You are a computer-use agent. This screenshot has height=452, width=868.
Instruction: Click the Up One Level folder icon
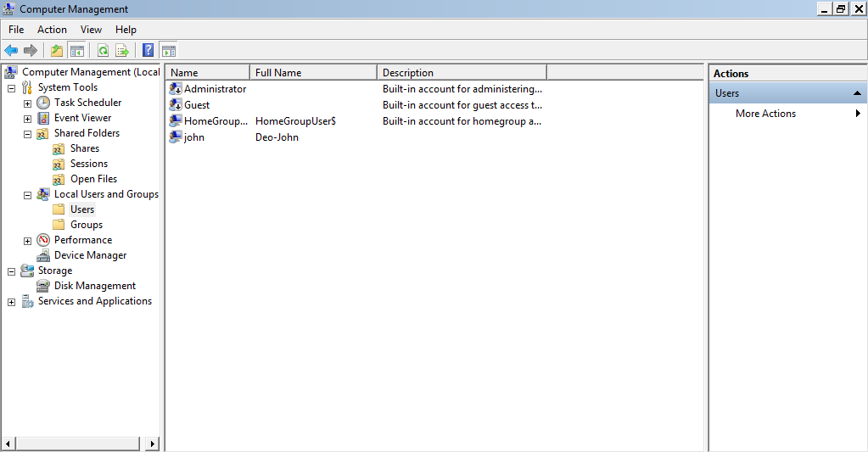pos(57,51)
